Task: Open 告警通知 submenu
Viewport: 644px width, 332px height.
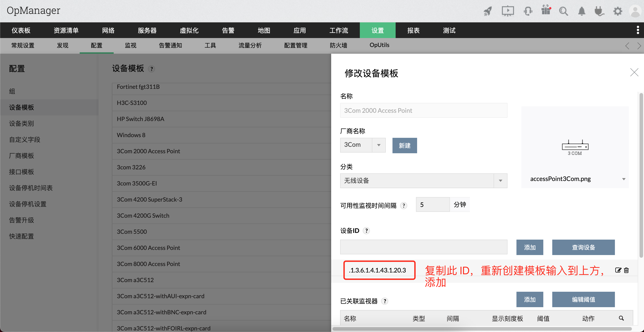Action: point(170,45)
